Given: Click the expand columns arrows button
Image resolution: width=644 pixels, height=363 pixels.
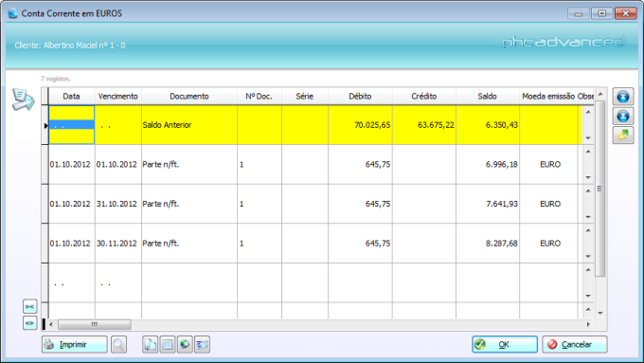Looking at the screenshot, I should coord(29,323).
